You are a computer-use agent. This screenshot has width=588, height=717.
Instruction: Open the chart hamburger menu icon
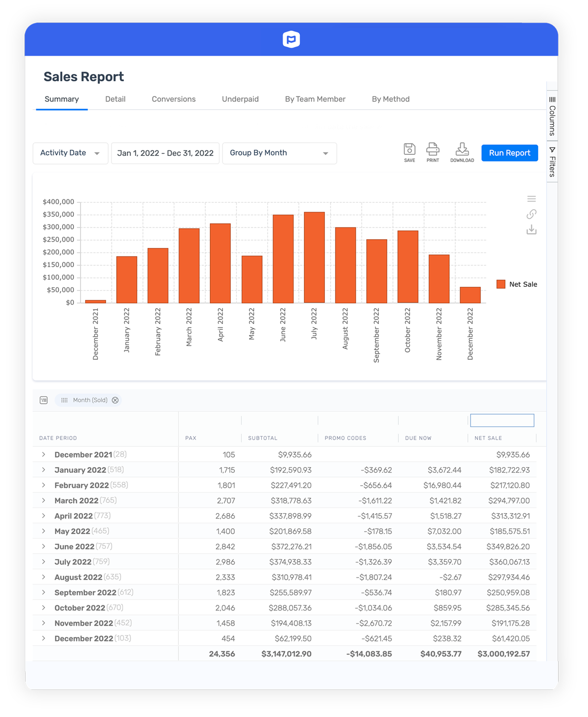[532, 198]
